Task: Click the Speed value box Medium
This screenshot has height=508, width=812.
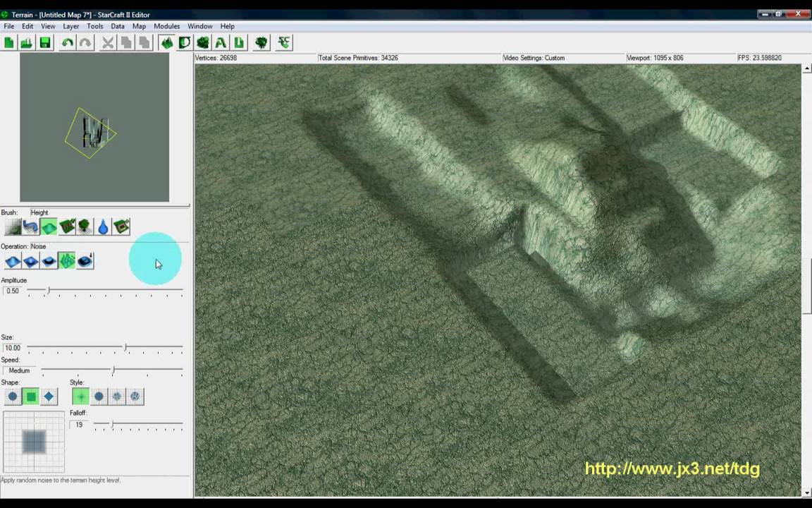Action: (x=20, y=370)
